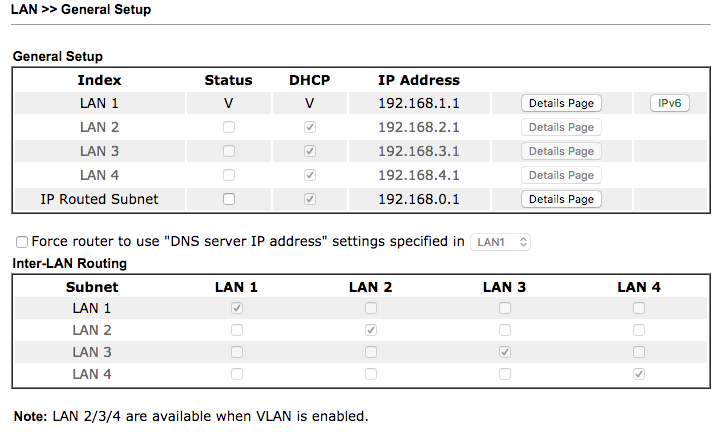The width and height of the screenshot is (722, 432).
Task: Open the LAN1 DNS server dropdown
Action: click(x=501, y=242)
